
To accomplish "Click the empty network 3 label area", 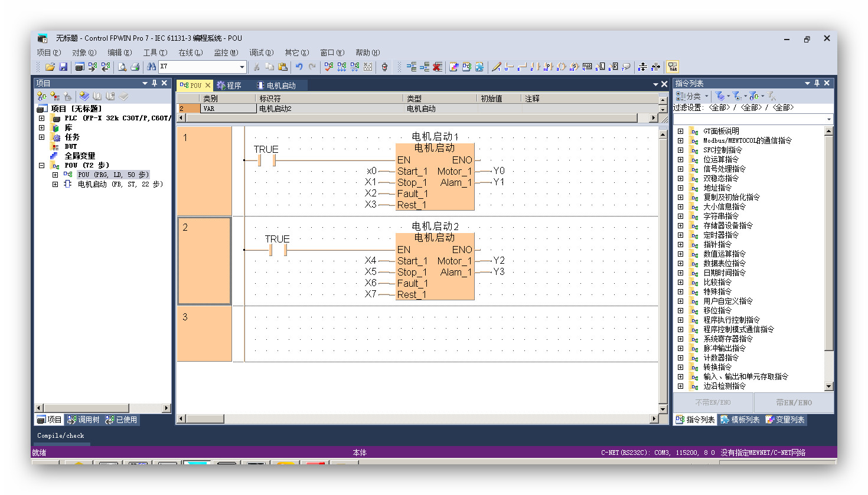I will tap(204, 333).
